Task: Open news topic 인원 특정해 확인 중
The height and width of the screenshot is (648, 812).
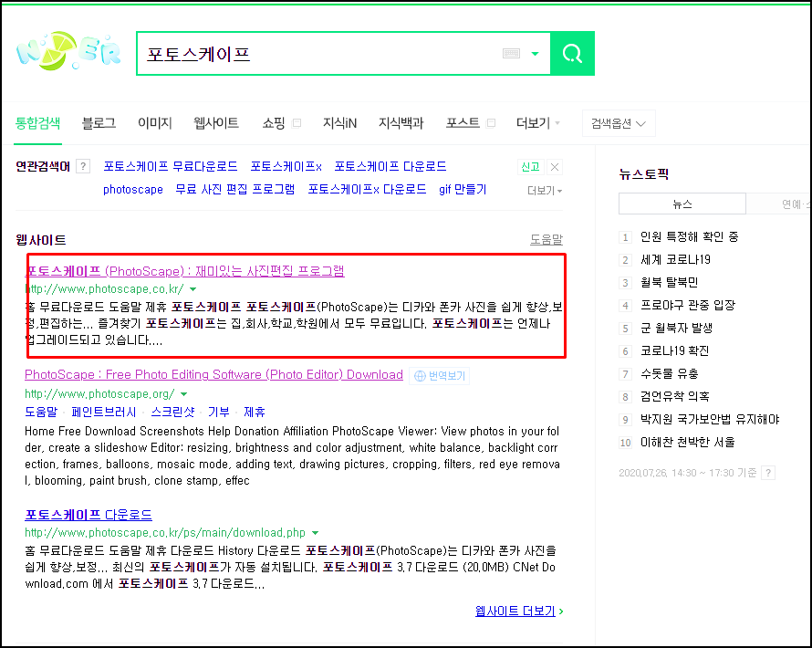Action: [689, 236]
